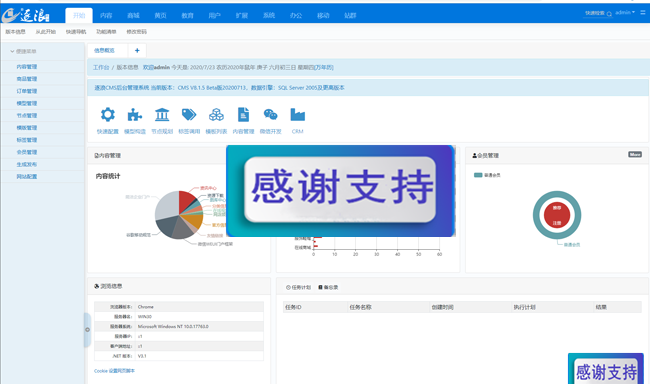Switch to the 内容 top menu
The image size is (650, 384).
pos(106,15)
